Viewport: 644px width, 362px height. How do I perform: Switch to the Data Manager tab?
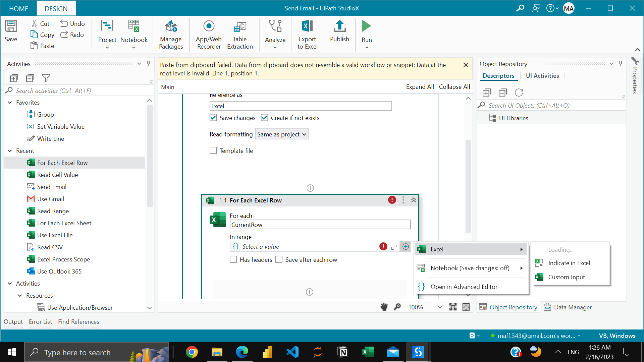pos(568,307)
